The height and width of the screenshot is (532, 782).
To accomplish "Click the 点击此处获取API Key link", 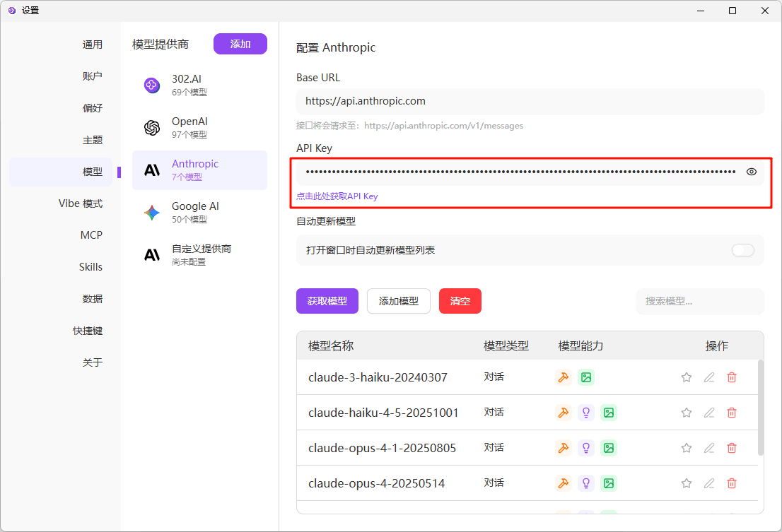I will 337,196.
